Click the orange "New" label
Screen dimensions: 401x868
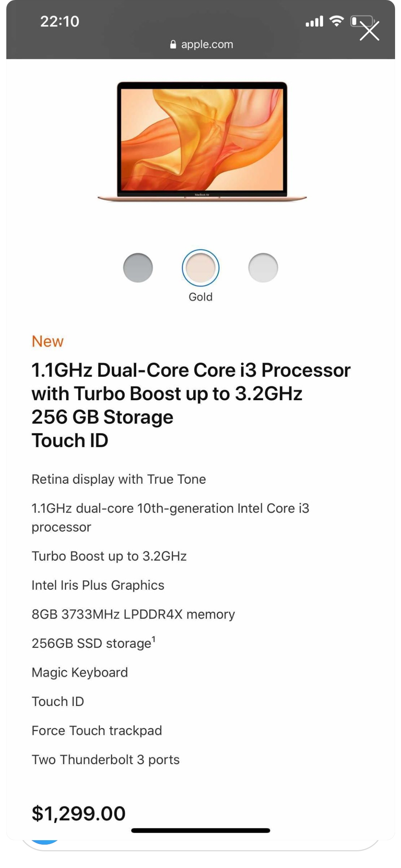click(48, 341)
